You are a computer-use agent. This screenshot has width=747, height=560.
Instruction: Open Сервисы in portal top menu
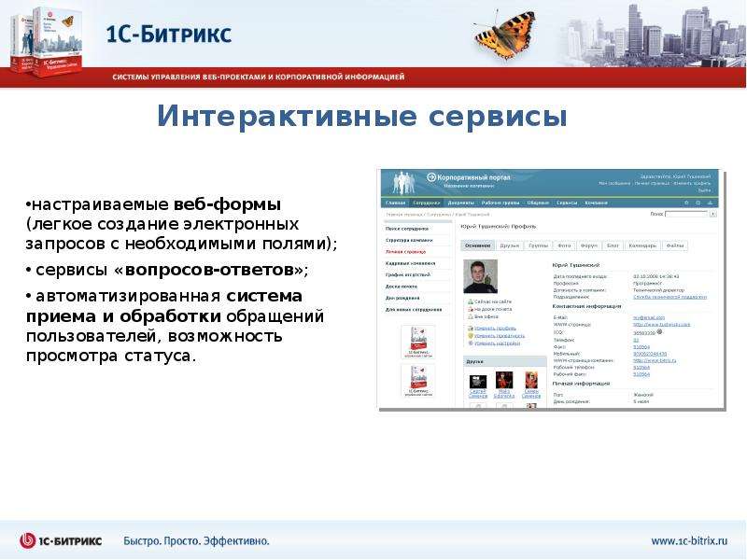coord(567,203)
